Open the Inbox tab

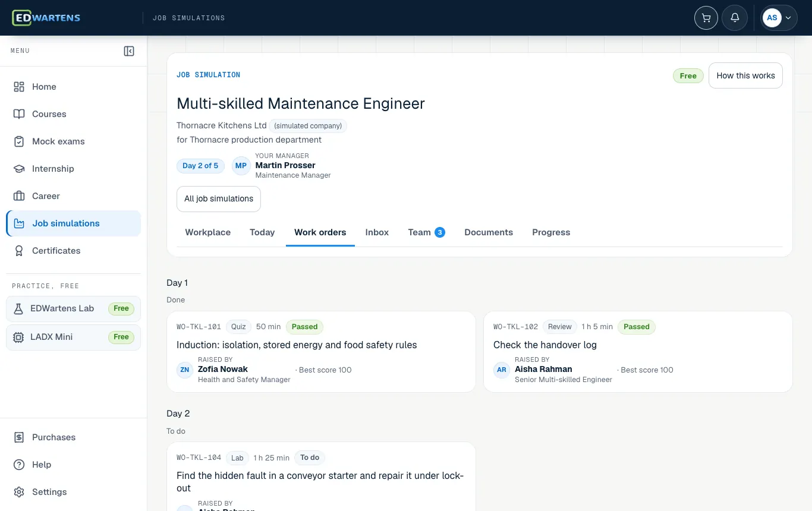(x=377, y=232)
